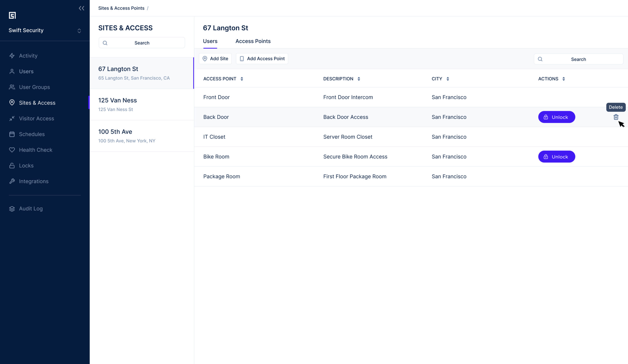Sort table by Access Point column

pos(241,79)
